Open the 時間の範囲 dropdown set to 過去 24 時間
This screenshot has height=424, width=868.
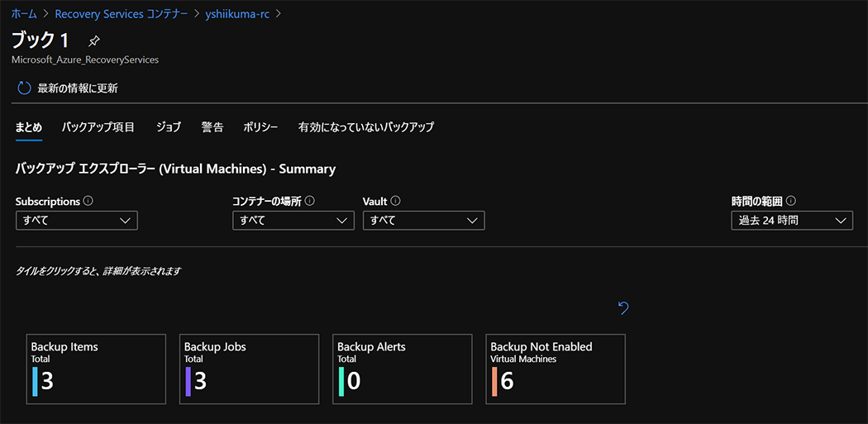(x=792, y=221)
